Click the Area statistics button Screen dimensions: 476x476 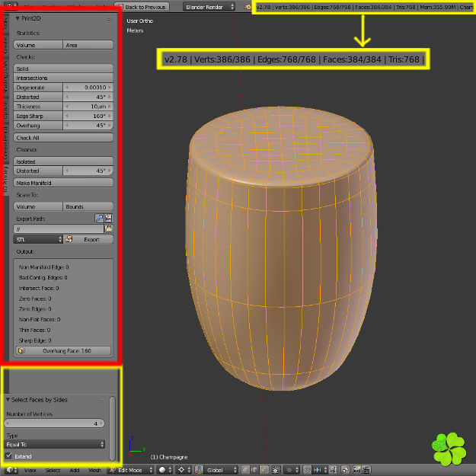pos(88,45)
